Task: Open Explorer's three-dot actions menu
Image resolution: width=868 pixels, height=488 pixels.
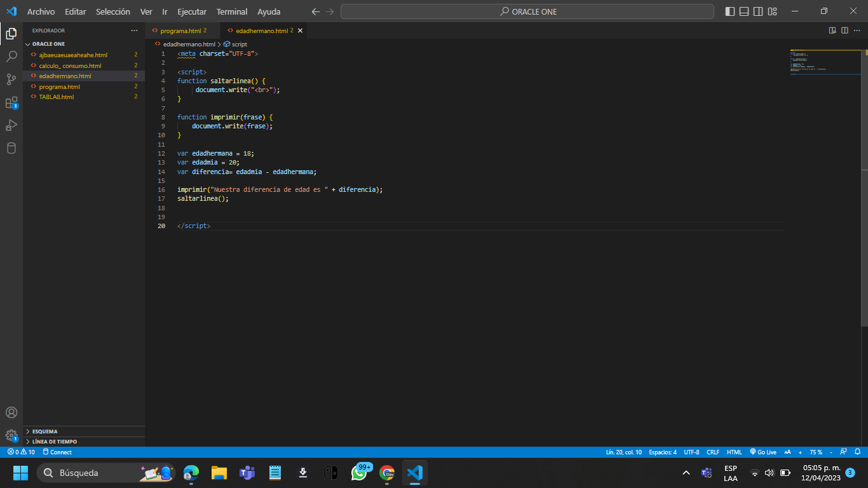Action: point(134,30)
